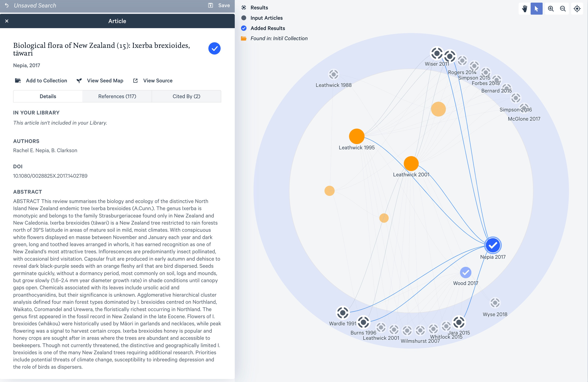
Task: Recenter the graph view
Action: (577, 9)
